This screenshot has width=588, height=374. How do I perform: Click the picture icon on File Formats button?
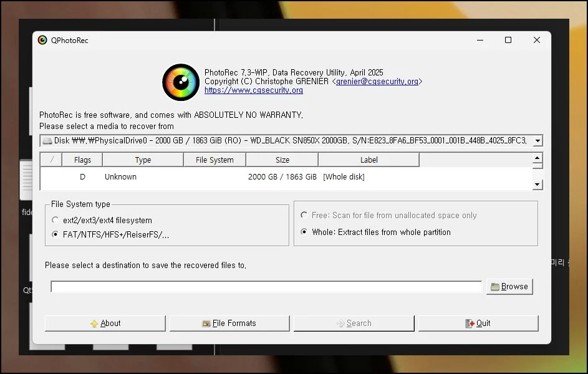click(x=206, y=324)
